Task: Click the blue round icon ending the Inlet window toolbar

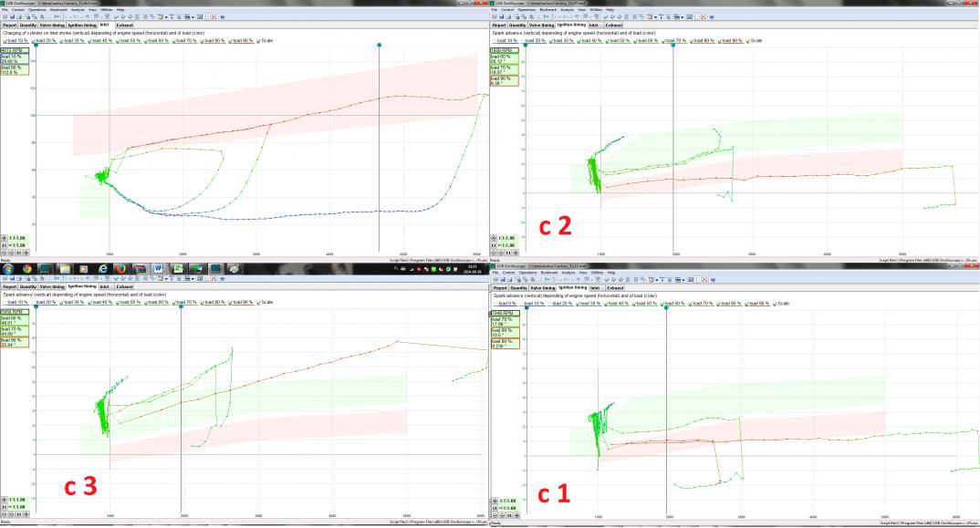Action: coord(223,17)
